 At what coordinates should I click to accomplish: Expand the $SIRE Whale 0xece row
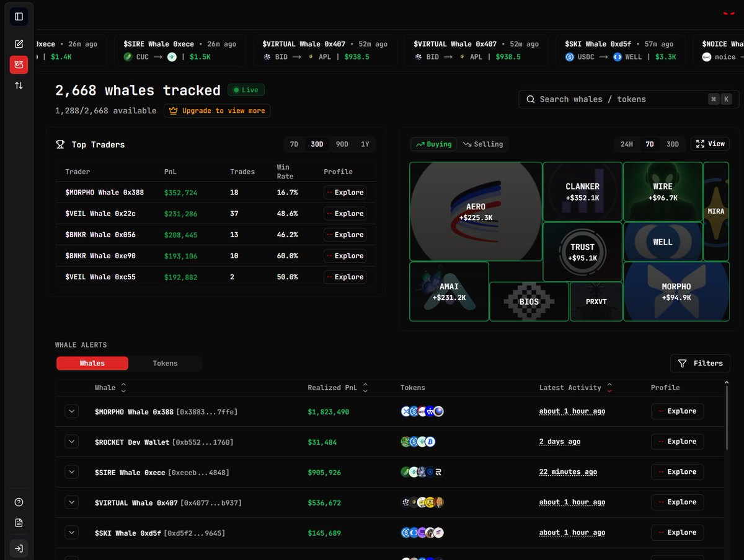[72, 472]
